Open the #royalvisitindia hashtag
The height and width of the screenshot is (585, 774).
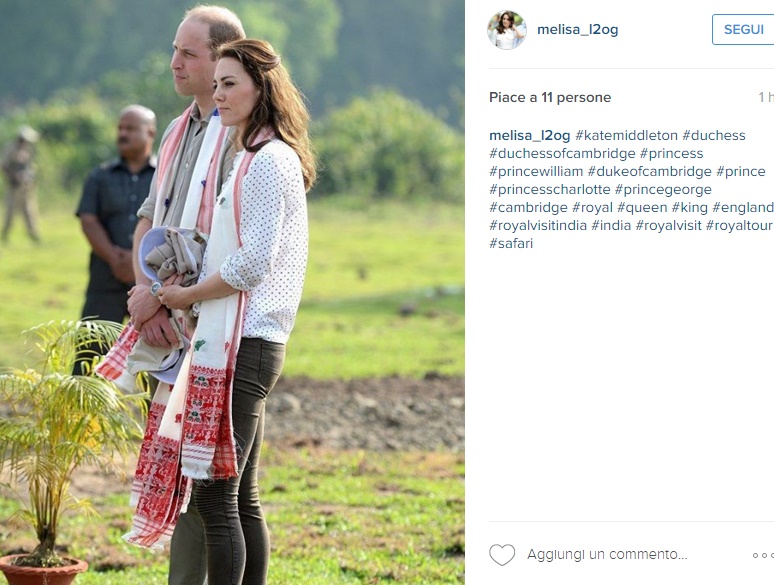pos(538,225)
